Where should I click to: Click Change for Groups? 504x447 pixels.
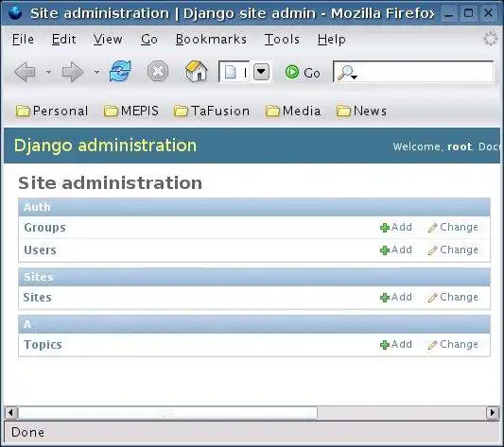453,227
